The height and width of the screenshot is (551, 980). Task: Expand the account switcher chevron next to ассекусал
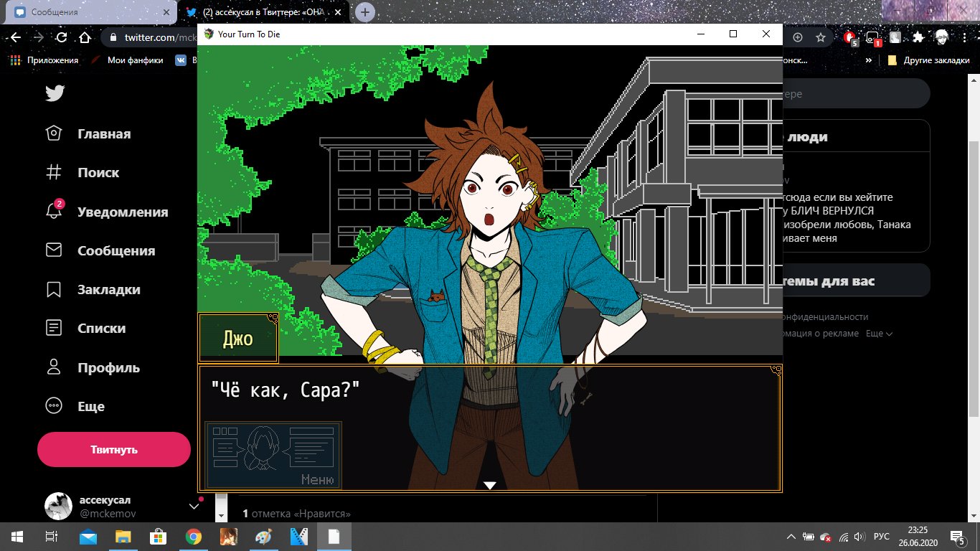[x=194, y=506]
